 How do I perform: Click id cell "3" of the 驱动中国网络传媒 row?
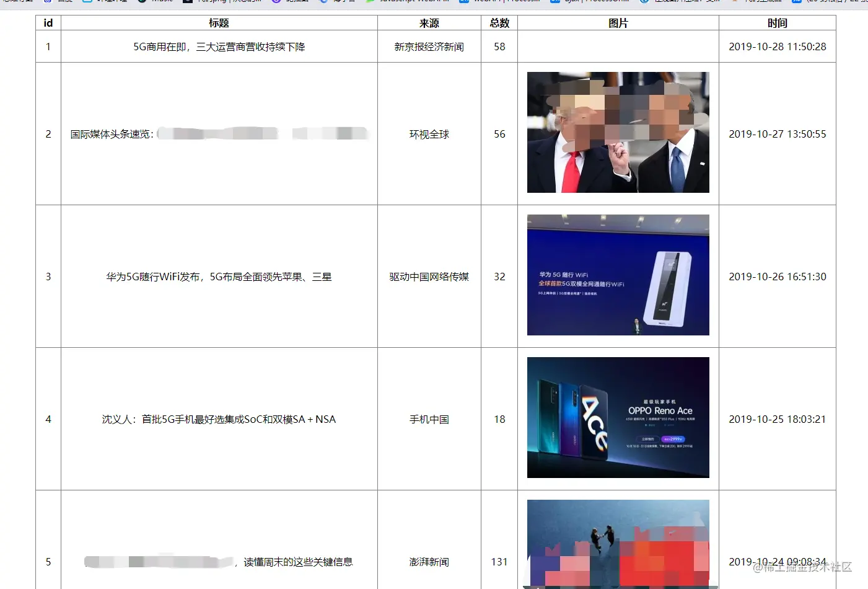pyautogui.click(x=48, y=277)
